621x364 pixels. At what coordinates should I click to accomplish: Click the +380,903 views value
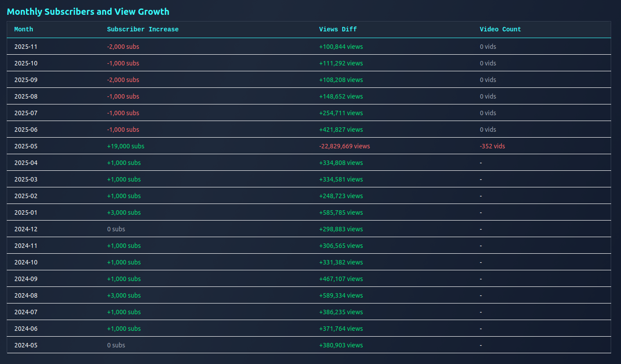click(x=341, y=345)
